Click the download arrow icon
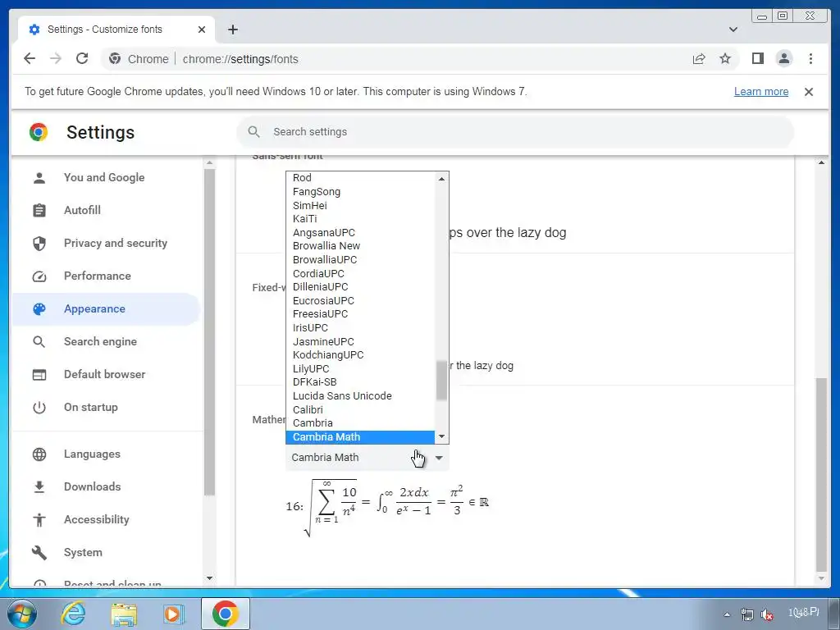840x630 pixels. (39, 487)
